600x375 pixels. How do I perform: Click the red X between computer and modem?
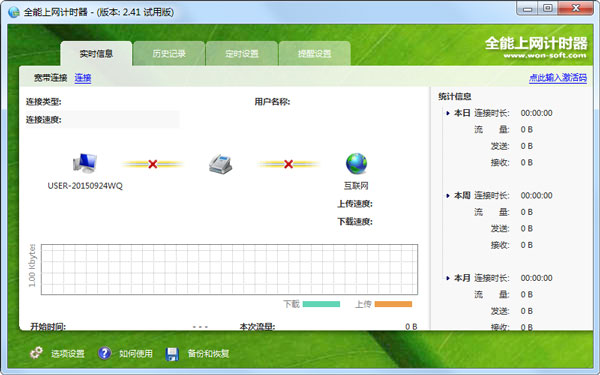[153, 164]
